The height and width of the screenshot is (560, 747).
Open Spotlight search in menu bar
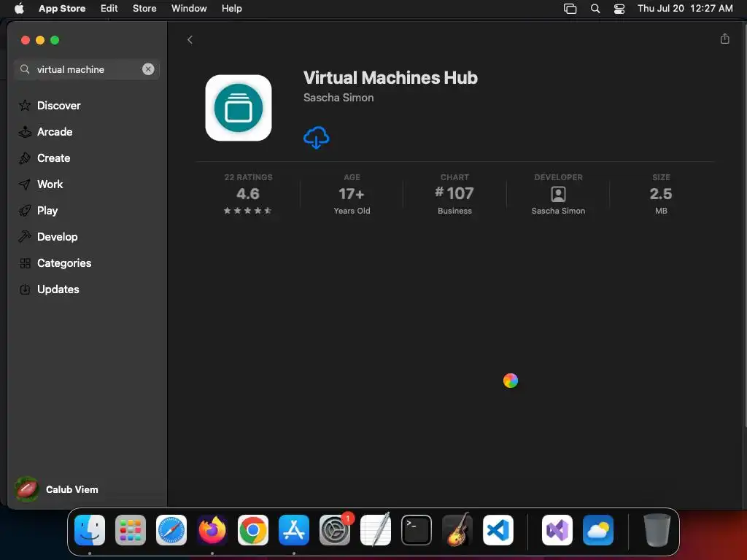(595, 8)
